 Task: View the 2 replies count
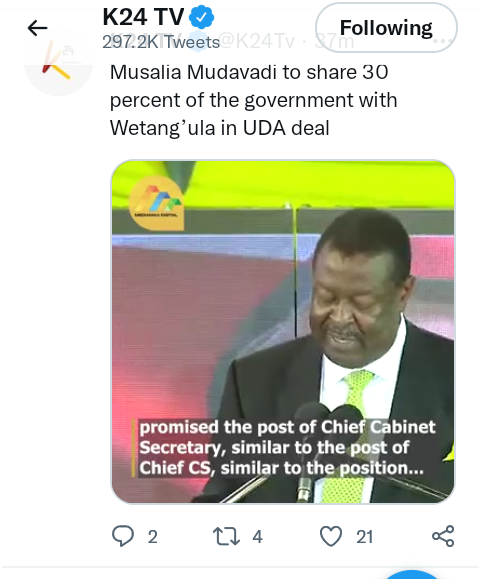[152, 537]
